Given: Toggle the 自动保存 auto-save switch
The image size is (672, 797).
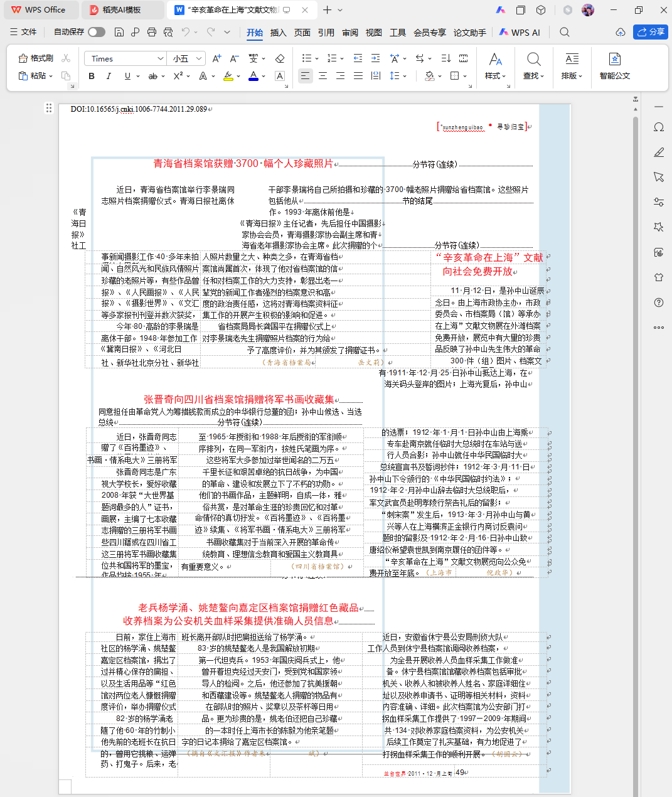Looking at the screenshot, I should pos(97,32).
